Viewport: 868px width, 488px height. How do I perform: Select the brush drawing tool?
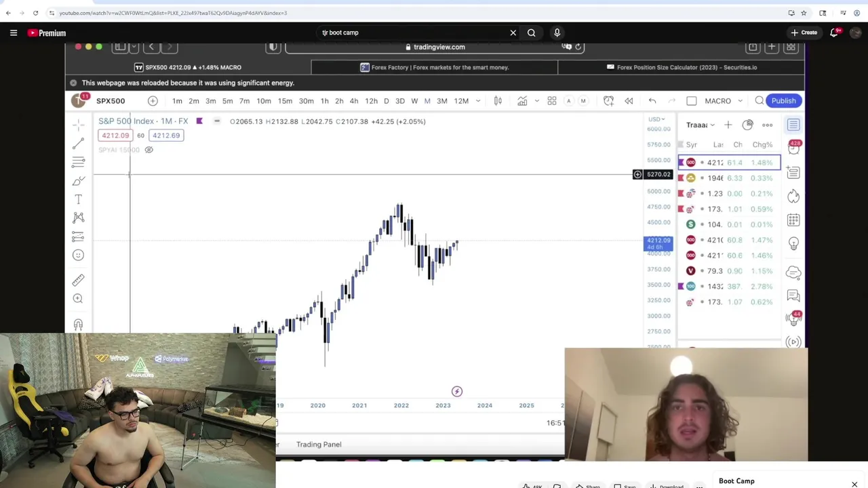tap(79, 181)
